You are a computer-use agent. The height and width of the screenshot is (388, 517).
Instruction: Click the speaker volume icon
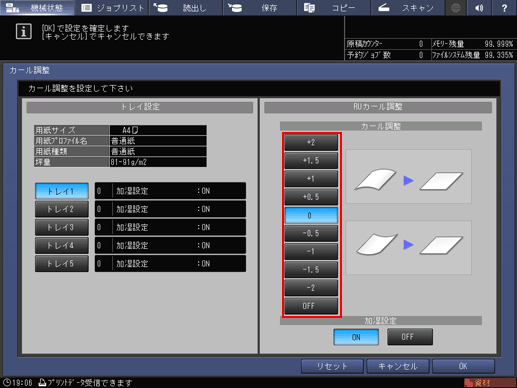[x=479, y=8]
